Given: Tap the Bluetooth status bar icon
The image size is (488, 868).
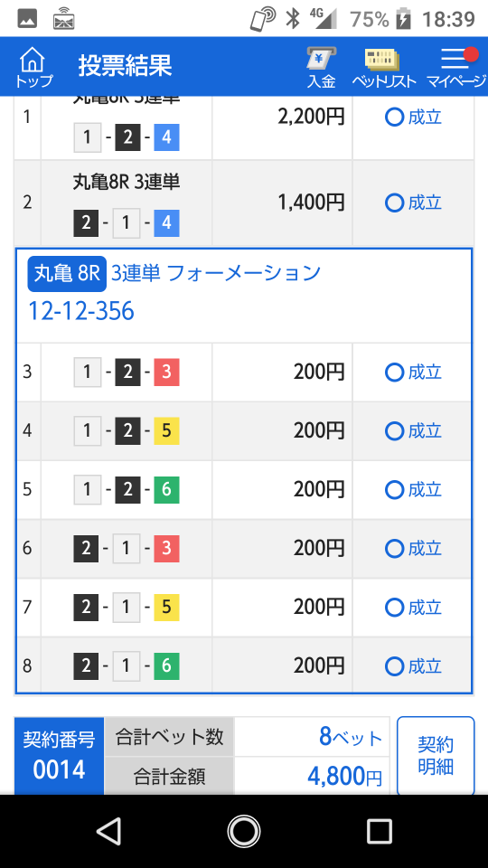Looking at the screenshot, I should [292, 19].
